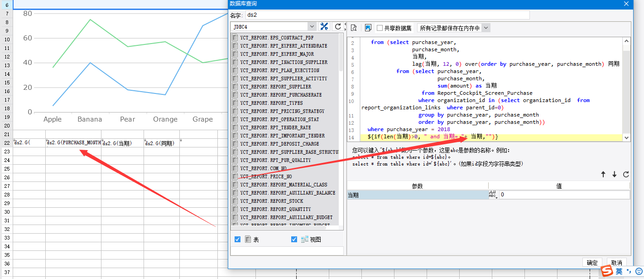644x279 pixels.
Task: Click table icon beside YCT_REPORT.RPT_PUR_QUALITY
Action: coord(235,160)
